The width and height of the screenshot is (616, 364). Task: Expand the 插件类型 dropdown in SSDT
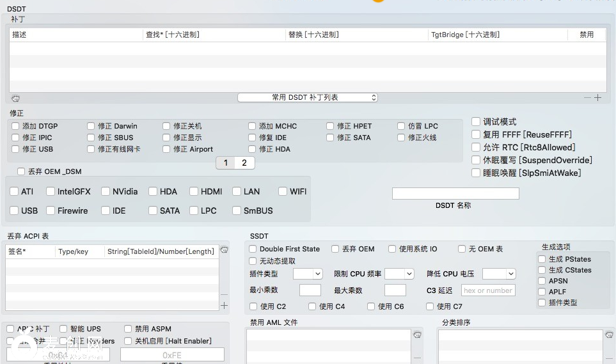[308, 274]
